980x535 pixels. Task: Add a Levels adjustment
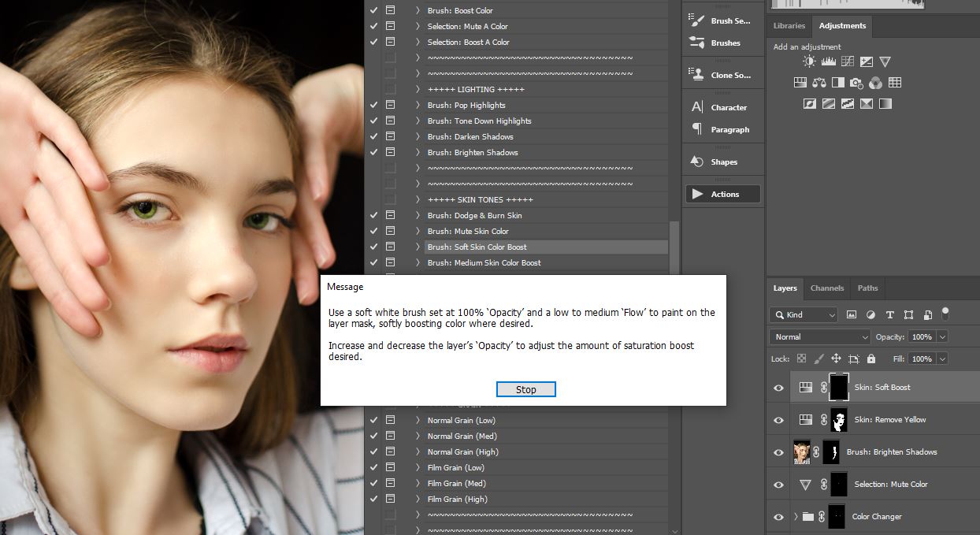pos(828,61)
